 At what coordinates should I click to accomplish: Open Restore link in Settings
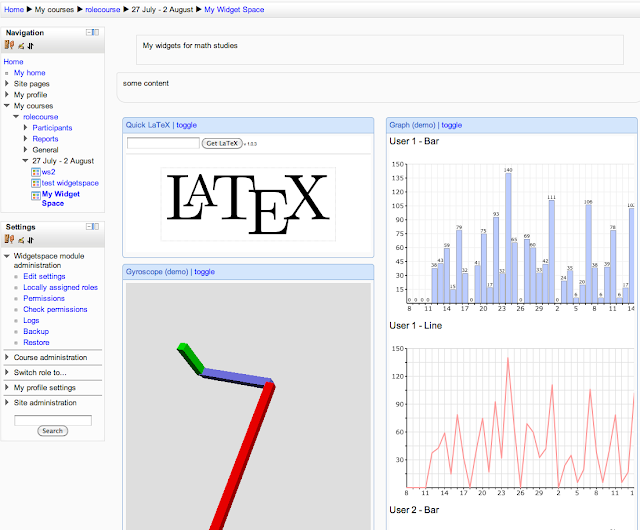point(36,343)
